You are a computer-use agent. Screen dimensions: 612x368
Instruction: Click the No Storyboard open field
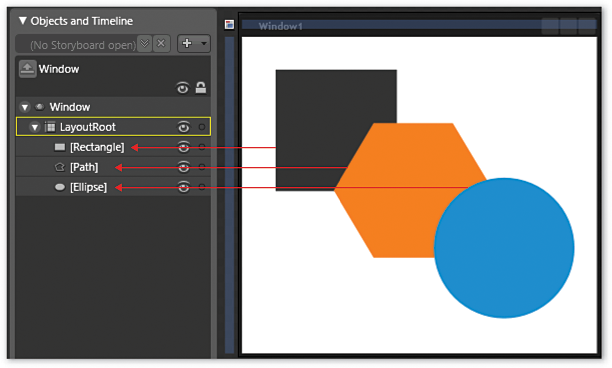tap(77, 44)
